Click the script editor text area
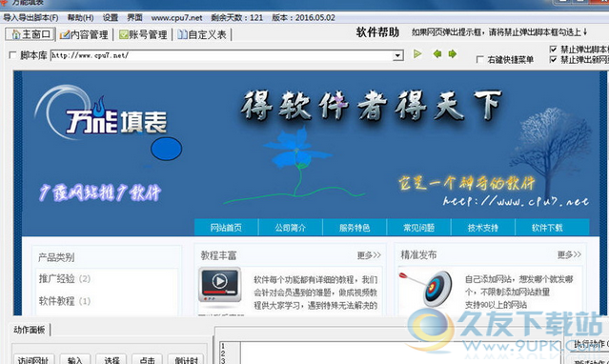 [x=400, y=353]
